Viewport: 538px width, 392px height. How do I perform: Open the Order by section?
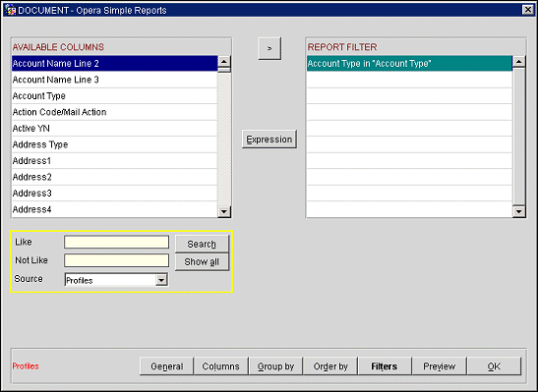coord(330,366)
